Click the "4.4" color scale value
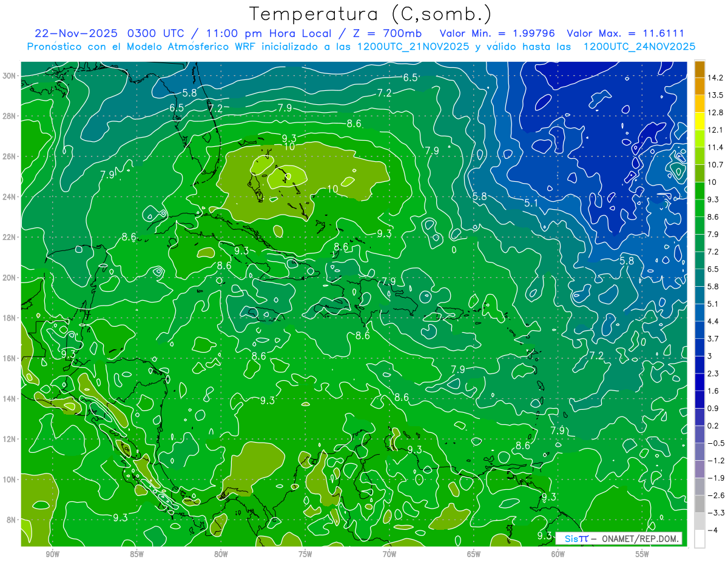728x562 pixels. coord(713,321)
